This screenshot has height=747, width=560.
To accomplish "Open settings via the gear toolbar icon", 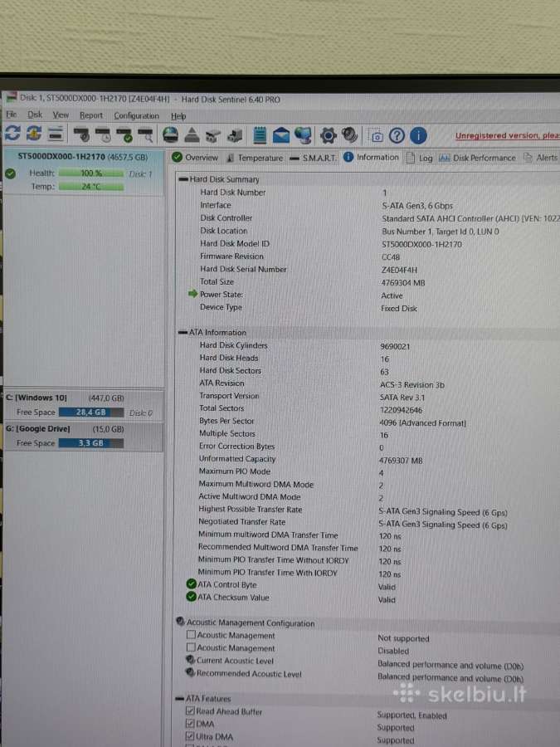I will tap(328, 136).
